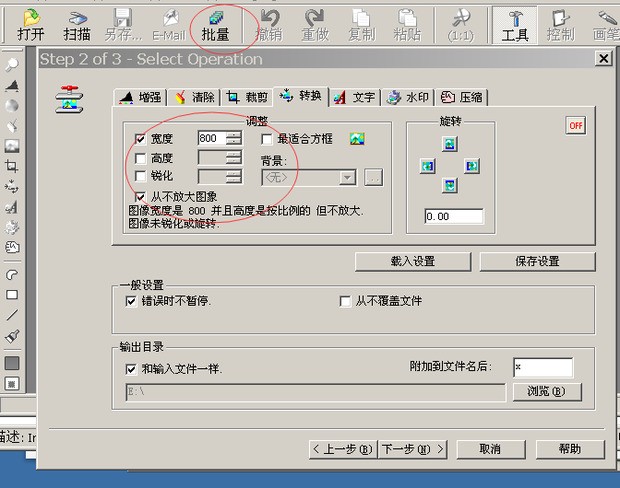Select the lasso selection tool in sidebar
Screen dimensions: 620x488
pos(12,274)
